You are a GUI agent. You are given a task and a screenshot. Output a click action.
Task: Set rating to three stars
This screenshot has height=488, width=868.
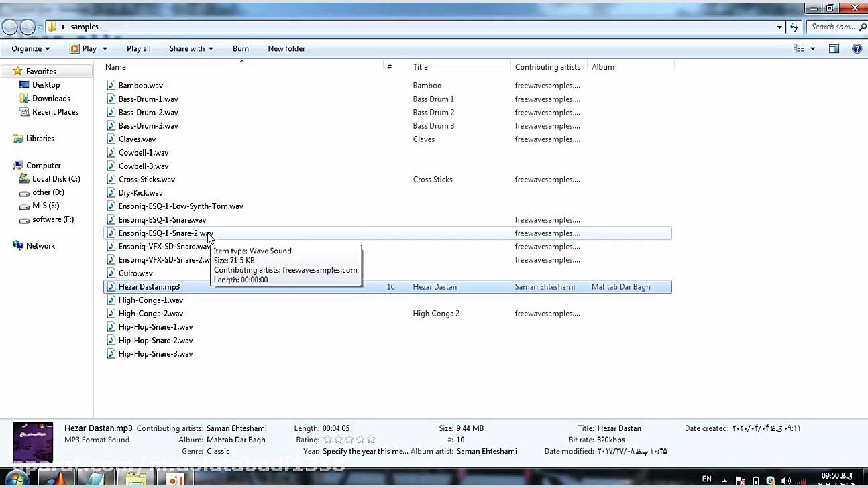[349, 440]
